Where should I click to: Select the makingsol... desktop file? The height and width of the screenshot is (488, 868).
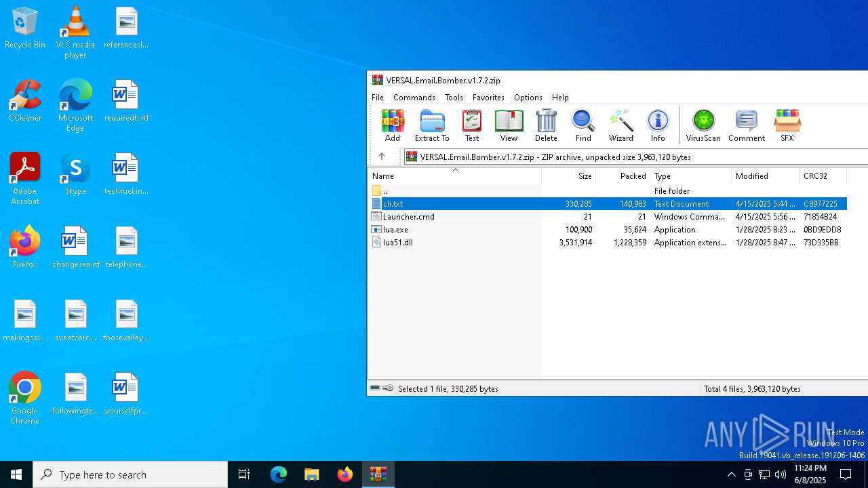pyautogui.click(x=25, y=321)
